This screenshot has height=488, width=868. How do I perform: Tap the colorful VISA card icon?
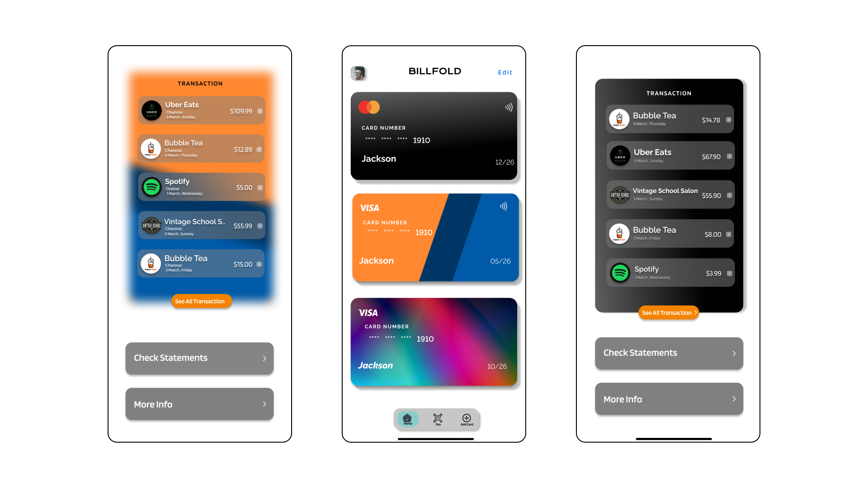point(434,342)
